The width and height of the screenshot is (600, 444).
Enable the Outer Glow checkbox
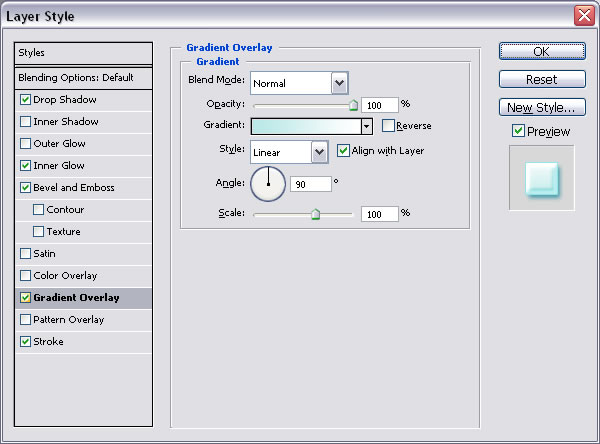click(x=25, y=144)
